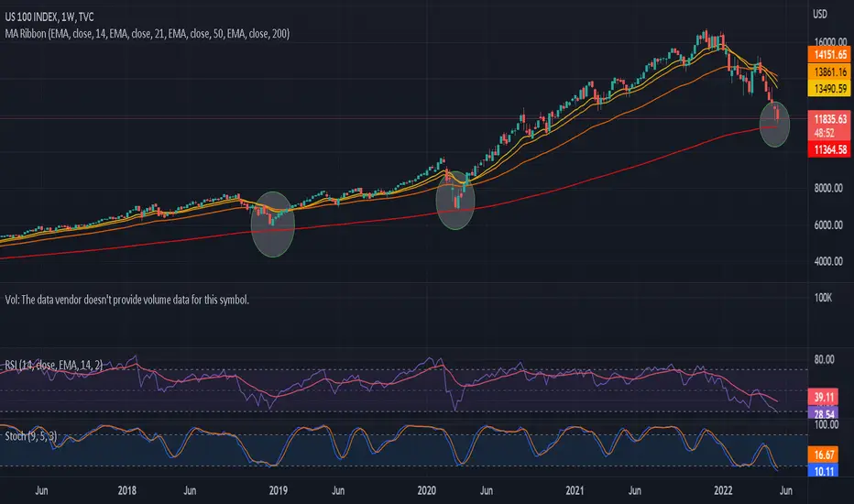
Task: Open the Stoch (9, 5, 3) indicator legend
Action: coord(30,436)
